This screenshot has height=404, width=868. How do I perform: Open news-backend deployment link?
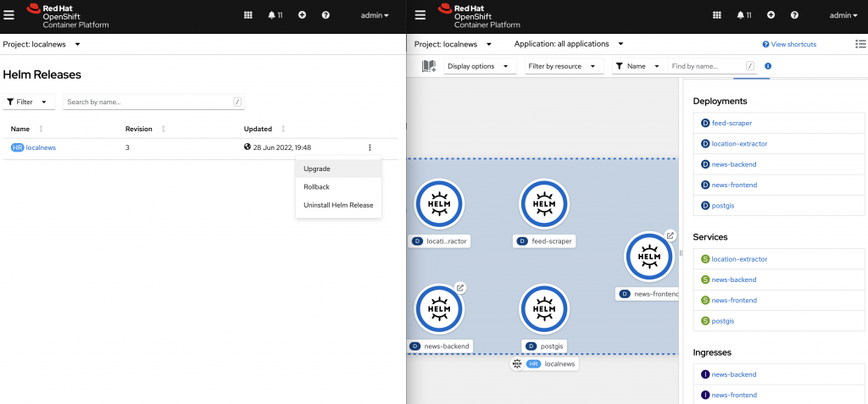coord(734,164)
